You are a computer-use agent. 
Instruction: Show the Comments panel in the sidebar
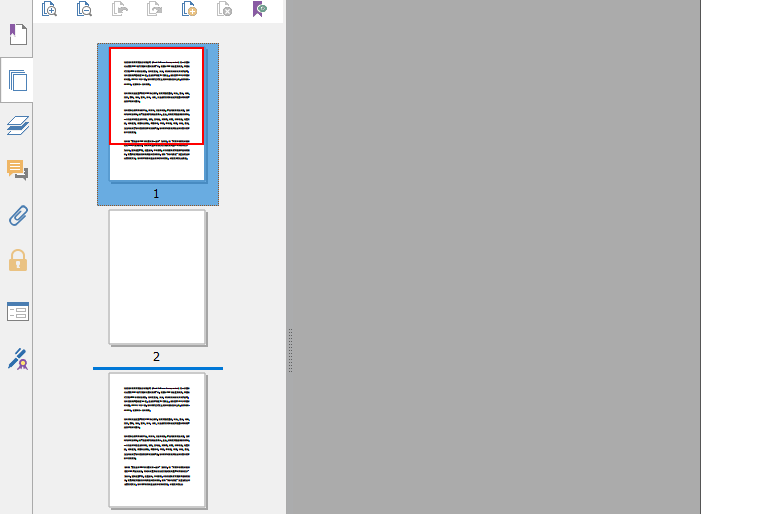17,170
